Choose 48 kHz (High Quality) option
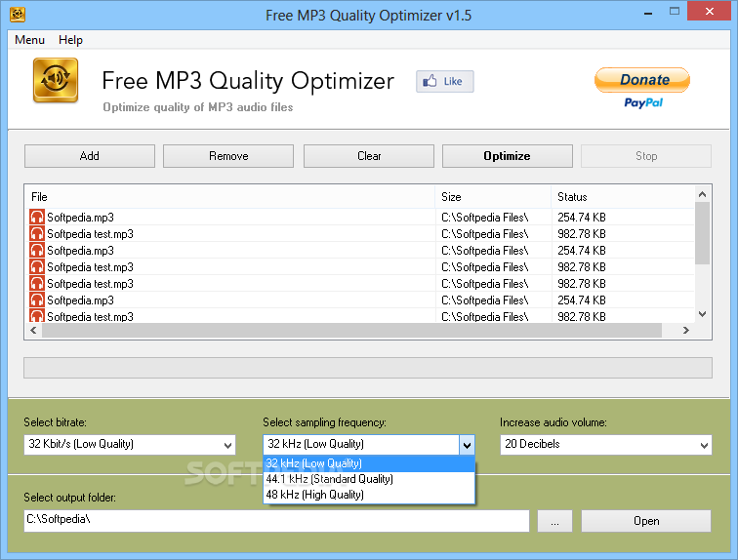This screenshot has width=738, height=560. point(369,495)
